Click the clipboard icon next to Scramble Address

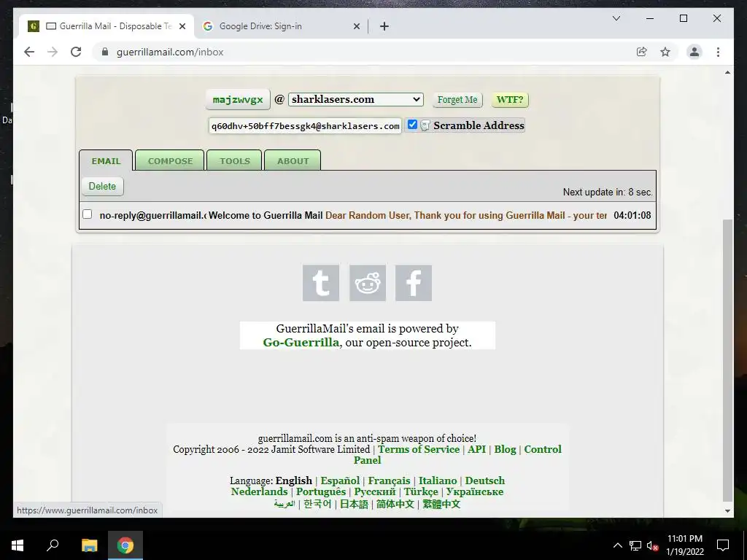(x=425, y=125)
